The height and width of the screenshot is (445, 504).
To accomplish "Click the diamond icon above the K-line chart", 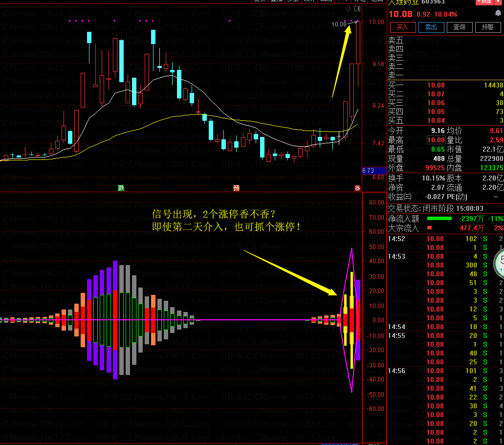I will [x=349, y=9].
